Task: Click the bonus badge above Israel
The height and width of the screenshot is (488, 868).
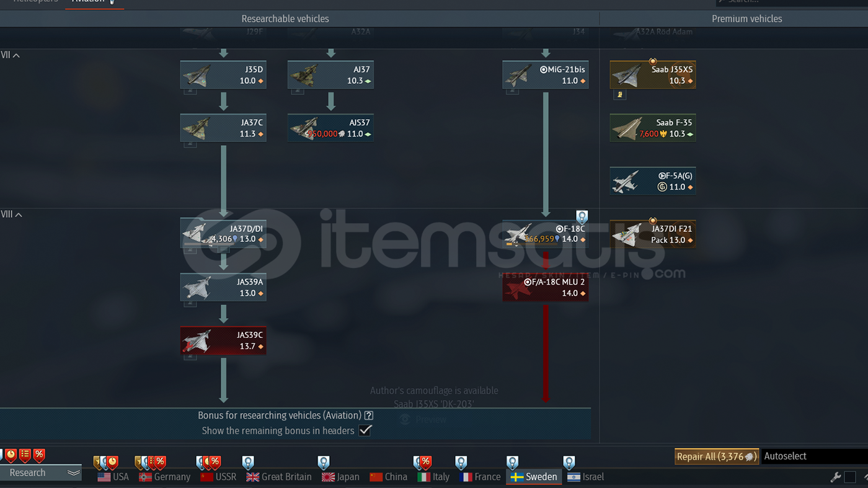Action: pyautogui.click(x=569, y=463)
